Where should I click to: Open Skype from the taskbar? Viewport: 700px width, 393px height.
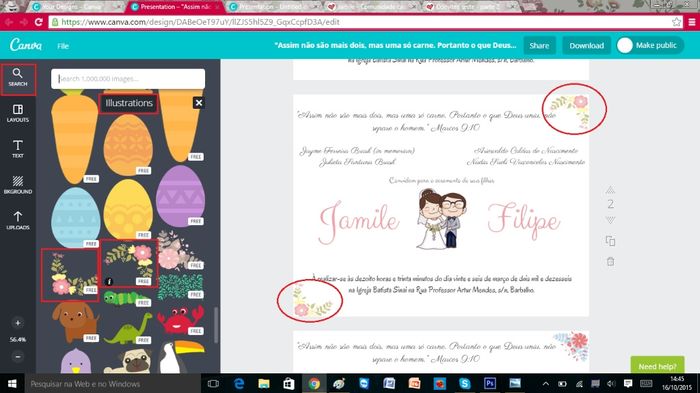pos(465,384)
